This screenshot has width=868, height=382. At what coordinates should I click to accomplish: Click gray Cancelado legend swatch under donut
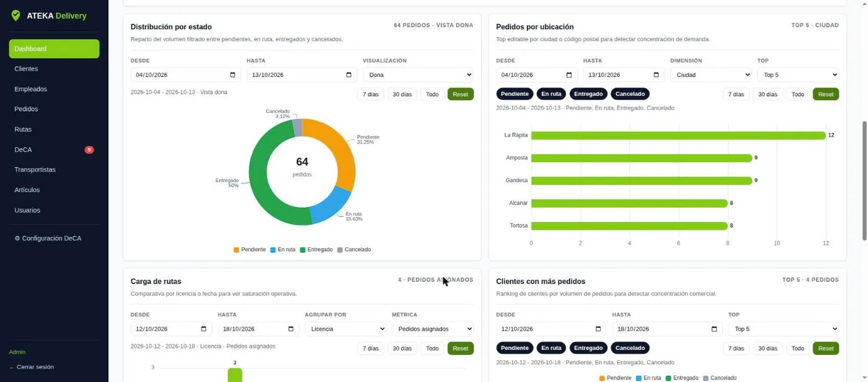point(340,250)
